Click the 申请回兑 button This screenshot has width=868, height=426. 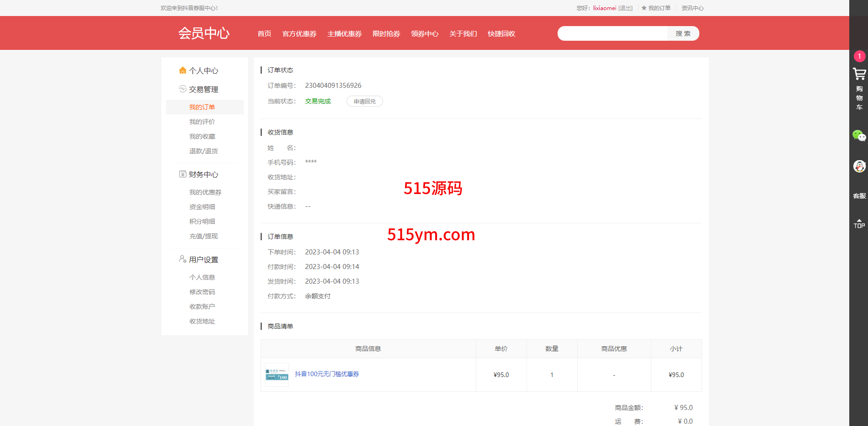(364, 102)
